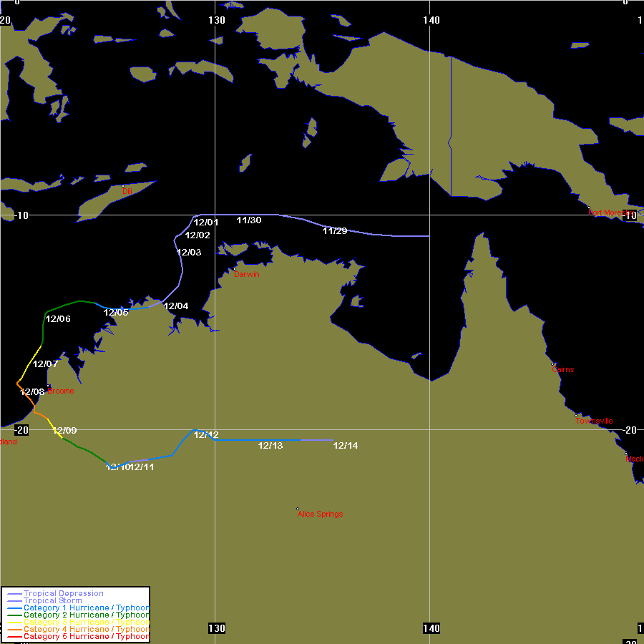Select Category 2 Hurricane legend entry
Screen dimensions: 644x644
click(x=86, y=615)
